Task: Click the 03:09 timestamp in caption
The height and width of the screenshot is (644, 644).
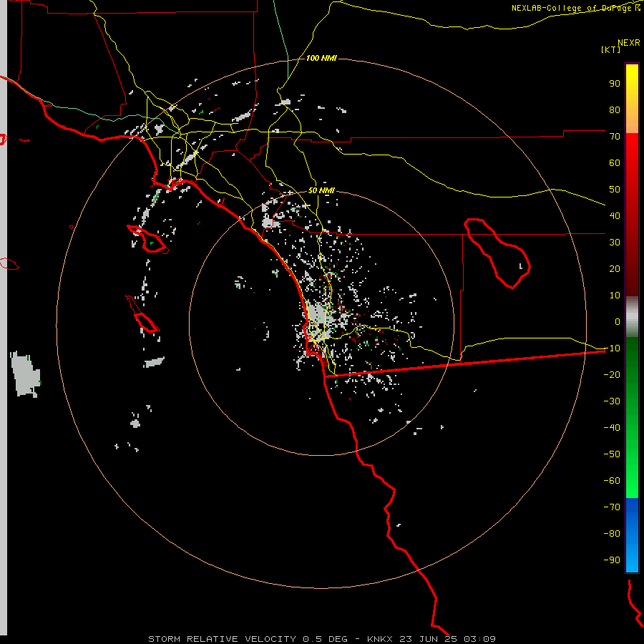Action: (479, 639)
